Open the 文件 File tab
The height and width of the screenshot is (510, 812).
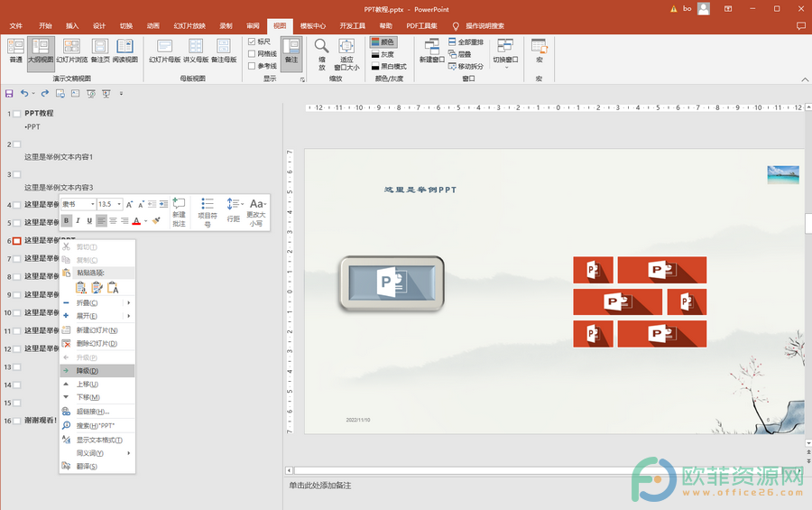click(16, 26)
